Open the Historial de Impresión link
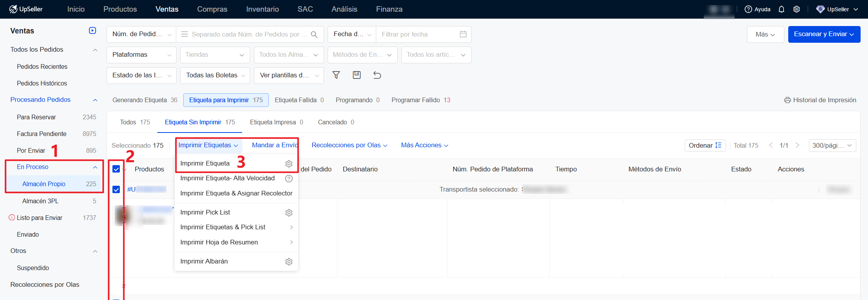This screenshot has height=300, width=868. click(x=820, y=100)
